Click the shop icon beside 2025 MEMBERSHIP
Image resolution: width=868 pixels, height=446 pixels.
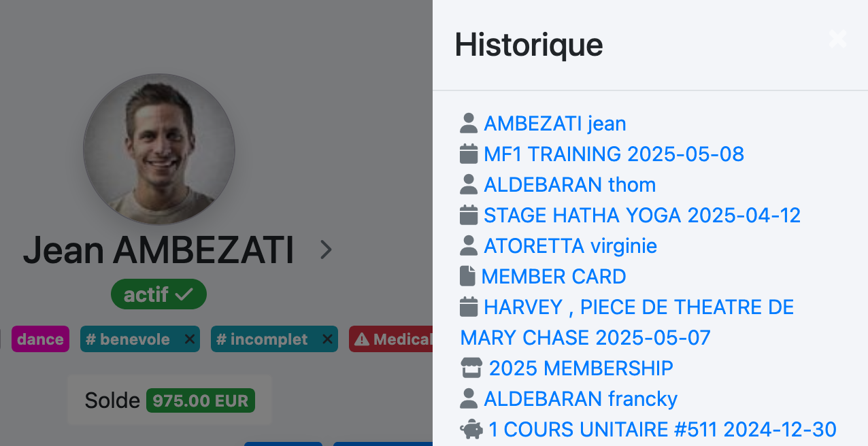[471, 368]
